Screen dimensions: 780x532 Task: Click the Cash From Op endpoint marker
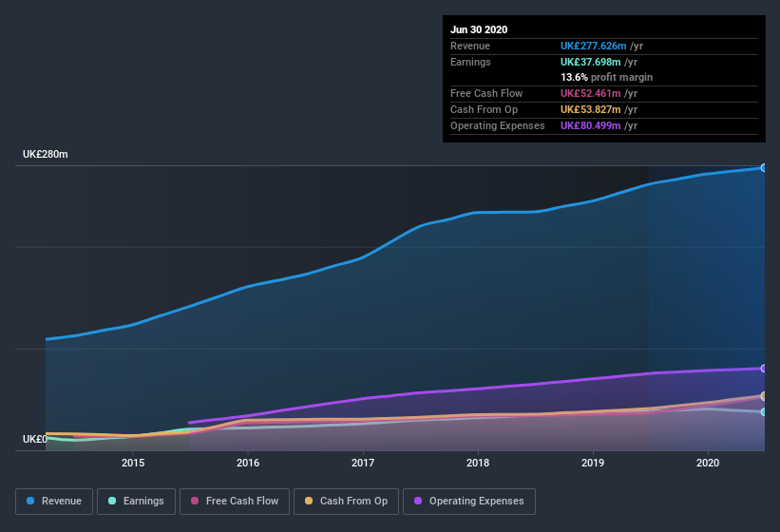tap(764, 396)
